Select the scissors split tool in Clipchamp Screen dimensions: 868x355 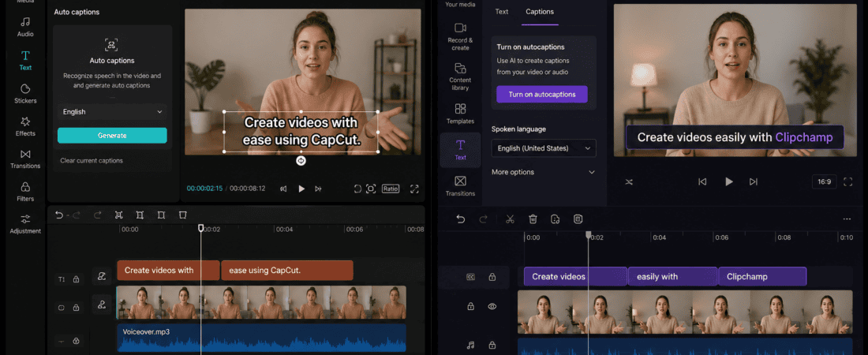click(510, 219)
